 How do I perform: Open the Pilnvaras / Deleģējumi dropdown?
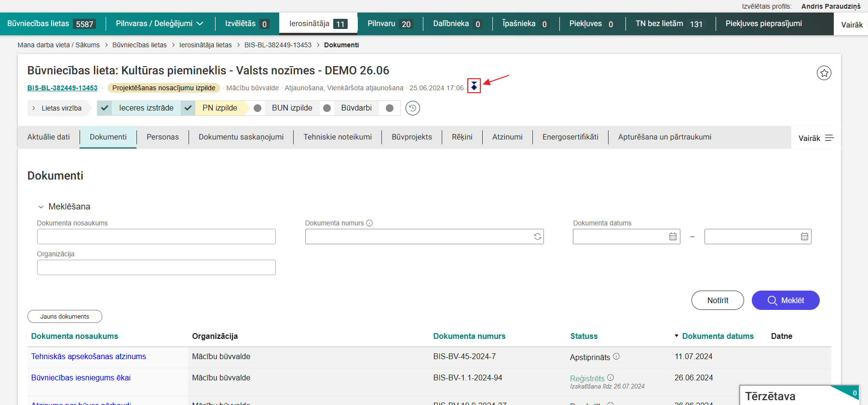tap(159, 24)
